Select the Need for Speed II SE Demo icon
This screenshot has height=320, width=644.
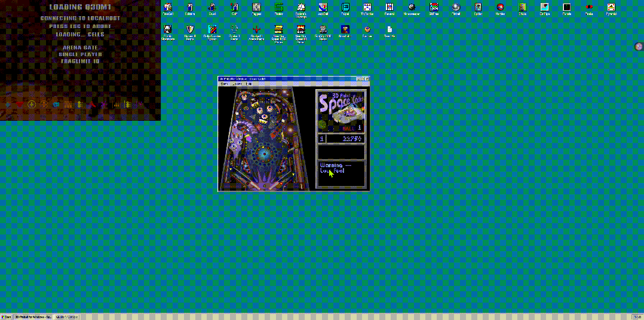coord(278,33)
